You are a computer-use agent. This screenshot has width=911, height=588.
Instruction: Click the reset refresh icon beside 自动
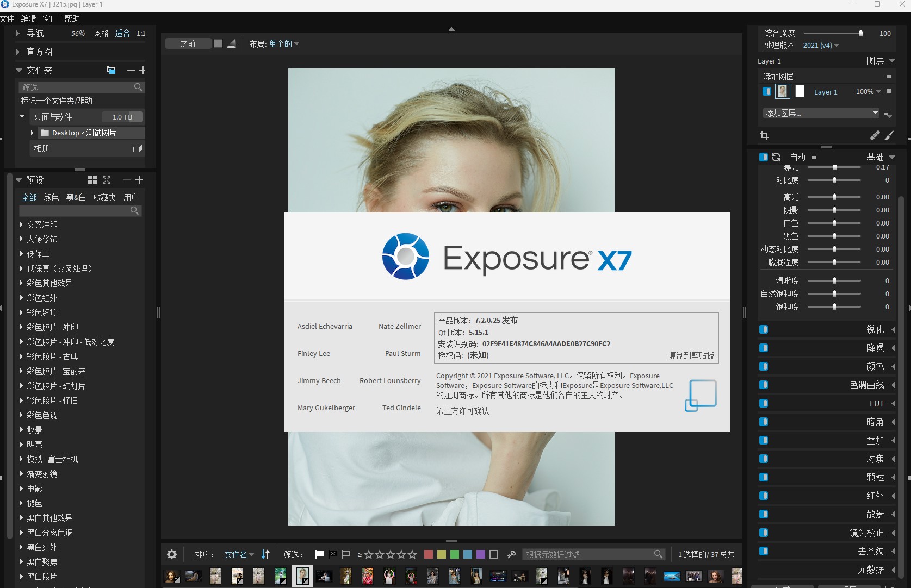pos(776,157)
